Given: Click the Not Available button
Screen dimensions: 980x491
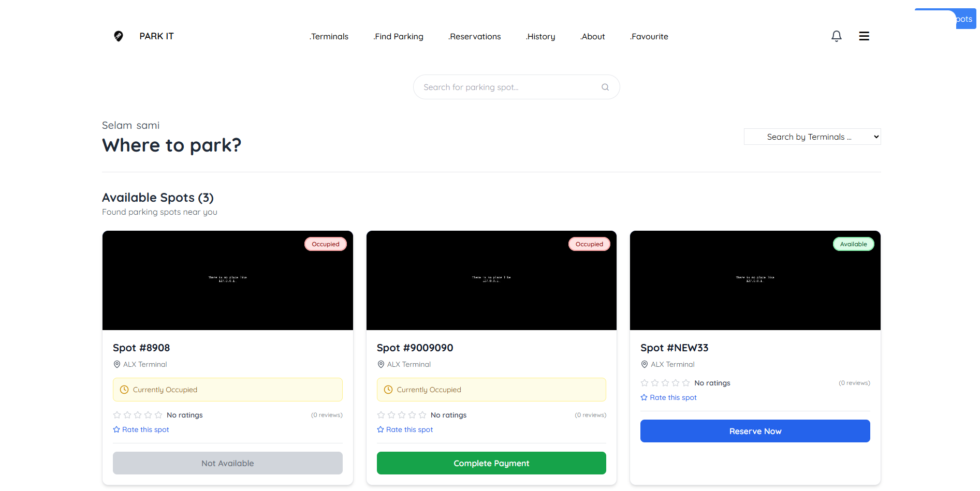Looking at the screenshot, I should [228, 463].
